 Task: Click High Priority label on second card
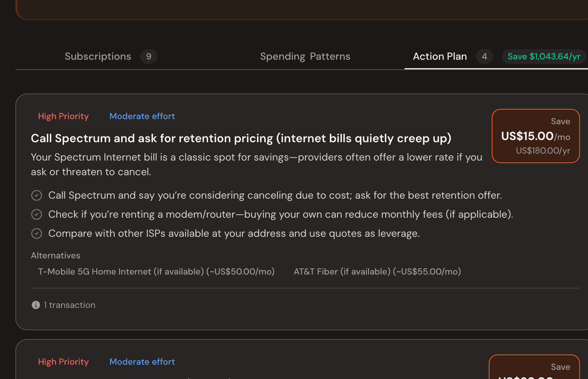coord(63,362)
